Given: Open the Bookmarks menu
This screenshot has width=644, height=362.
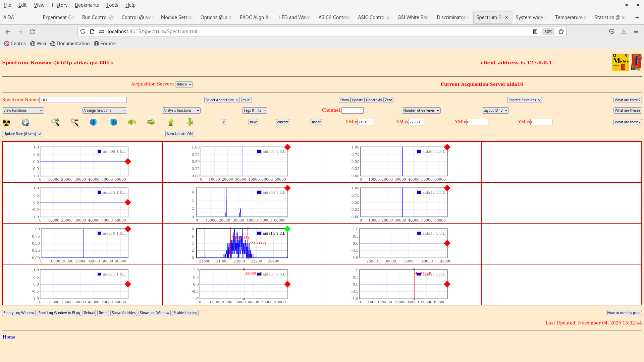Looking at the screenshot, I should [87, 5].
